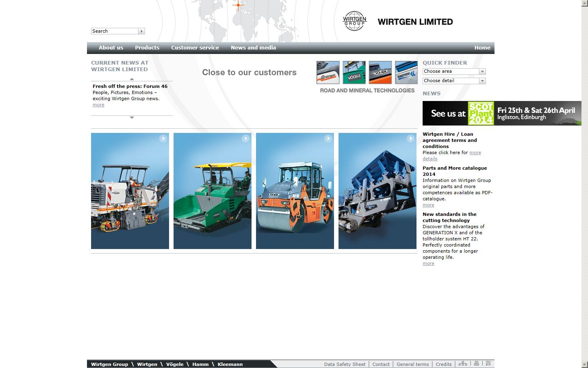Viewport: 588px width, 368px height.
Task: Click more details on Hire / Loan terms
Action: click(475, 153)
